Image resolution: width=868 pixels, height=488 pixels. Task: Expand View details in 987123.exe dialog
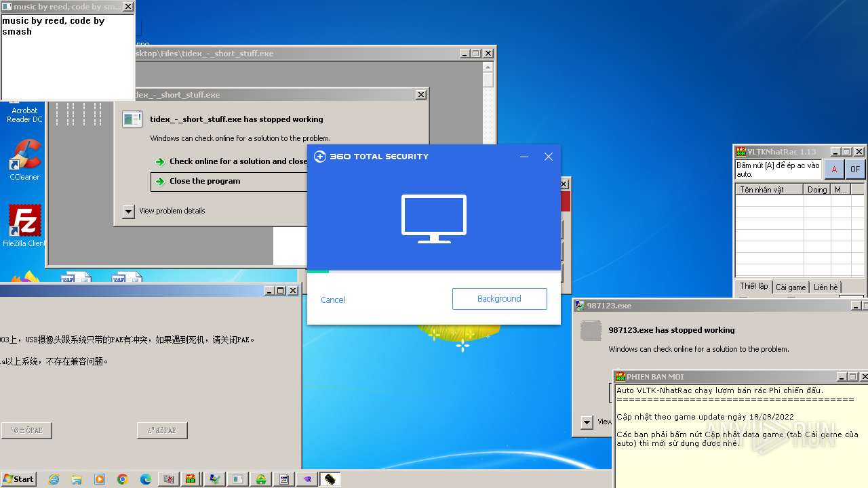(587, 422)
